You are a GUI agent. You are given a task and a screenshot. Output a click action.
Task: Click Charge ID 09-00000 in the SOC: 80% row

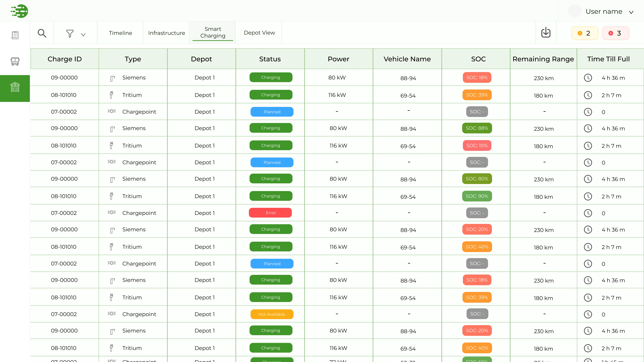click(x=64, y=179)
